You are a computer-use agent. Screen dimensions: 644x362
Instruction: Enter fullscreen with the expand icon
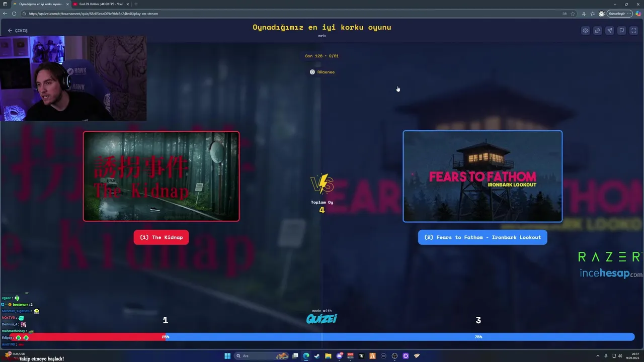tap(634, 31)
